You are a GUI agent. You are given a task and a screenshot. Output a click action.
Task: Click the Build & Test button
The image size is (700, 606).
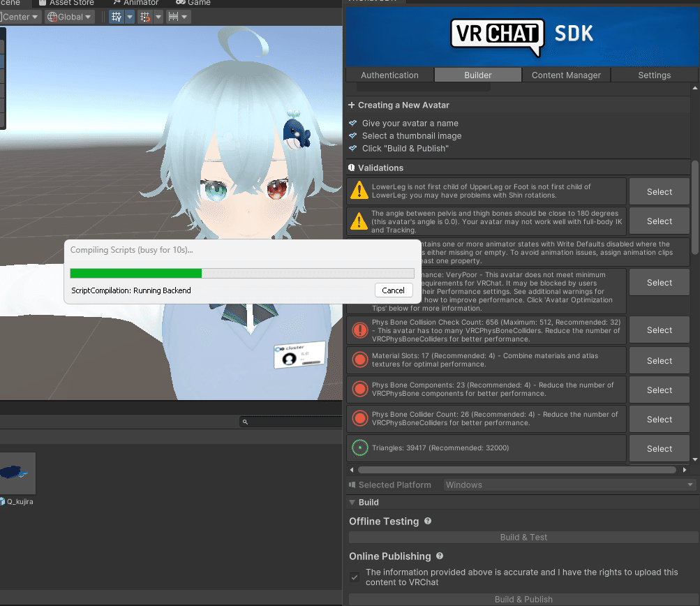pyautogui.click(x=523, y=537)
